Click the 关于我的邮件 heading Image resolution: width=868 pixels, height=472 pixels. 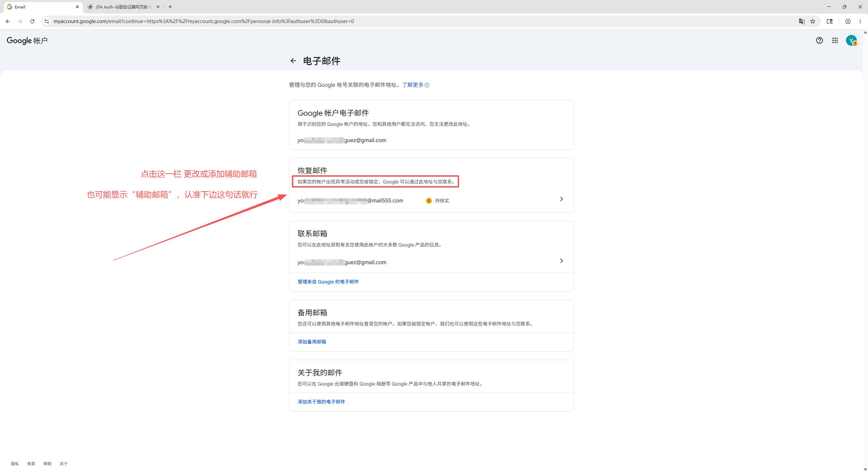click(320, 373)
